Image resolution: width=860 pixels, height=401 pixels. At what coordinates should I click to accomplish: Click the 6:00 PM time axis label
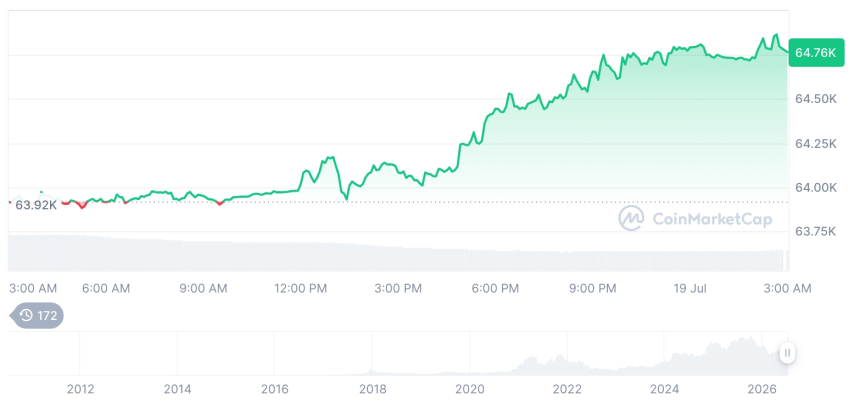point(496,288)
